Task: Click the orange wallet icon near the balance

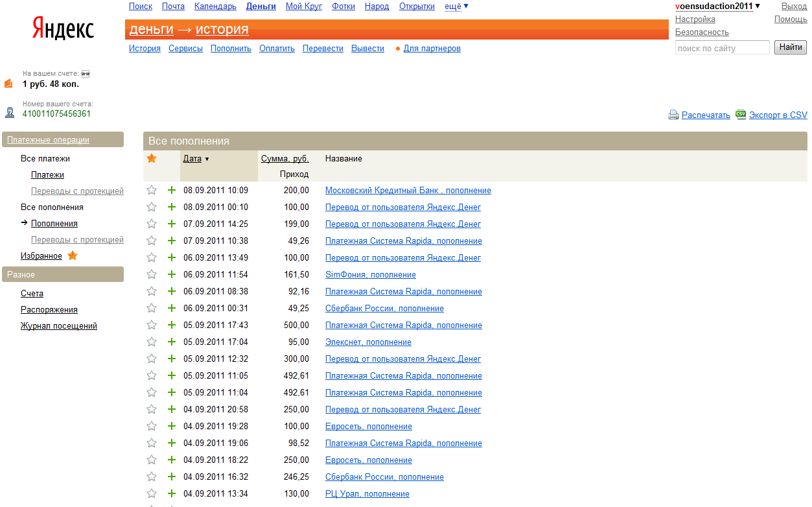Action: click(x=8, y=83)
